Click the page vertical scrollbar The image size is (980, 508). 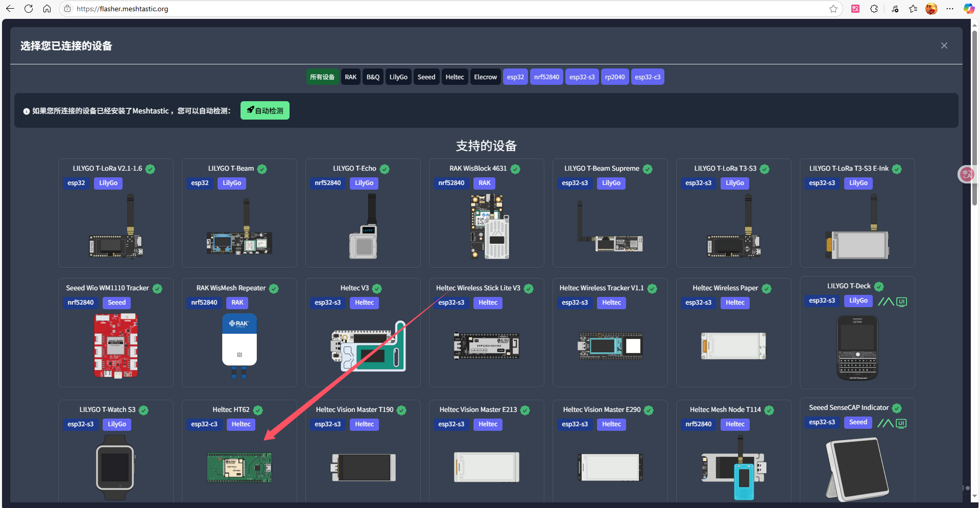pos(975,118)
